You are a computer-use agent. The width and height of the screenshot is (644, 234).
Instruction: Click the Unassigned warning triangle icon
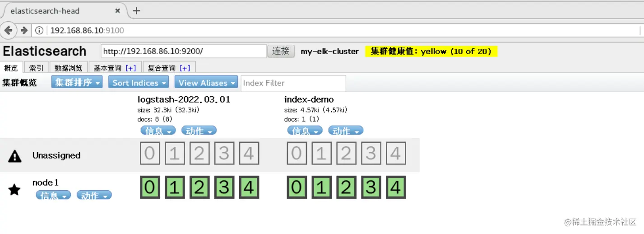[x=15, y=156]
